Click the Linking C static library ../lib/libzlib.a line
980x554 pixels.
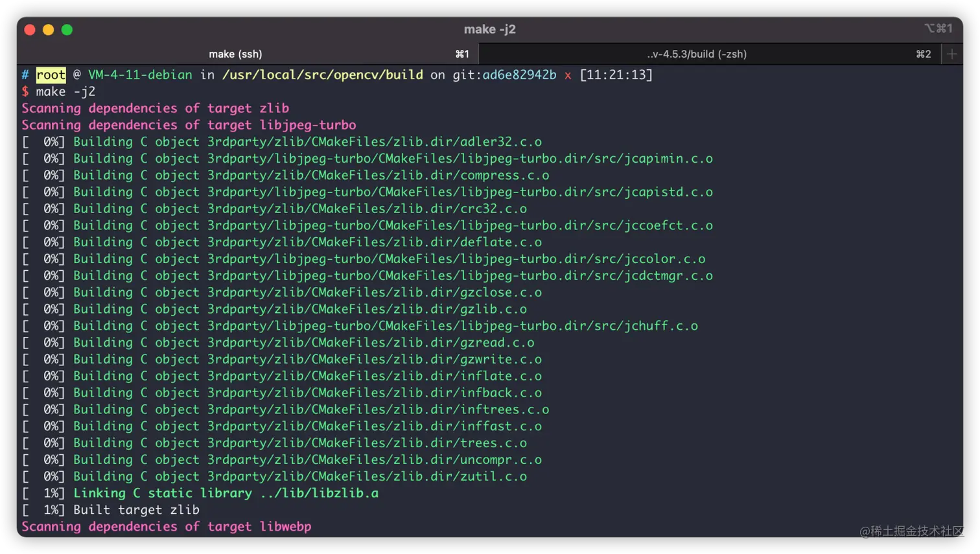coord(200,494)
